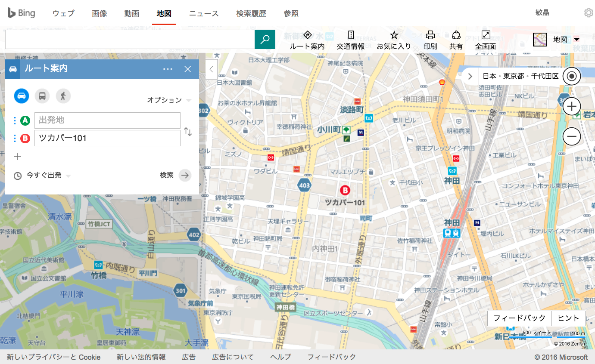This screenshot has height=364, width=595.
Task: Click the 出発地 origin input field
Action: click(107, 120)
